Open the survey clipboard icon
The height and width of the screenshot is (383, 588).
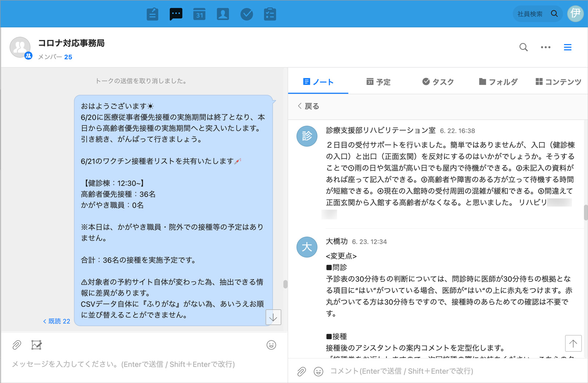270,14
